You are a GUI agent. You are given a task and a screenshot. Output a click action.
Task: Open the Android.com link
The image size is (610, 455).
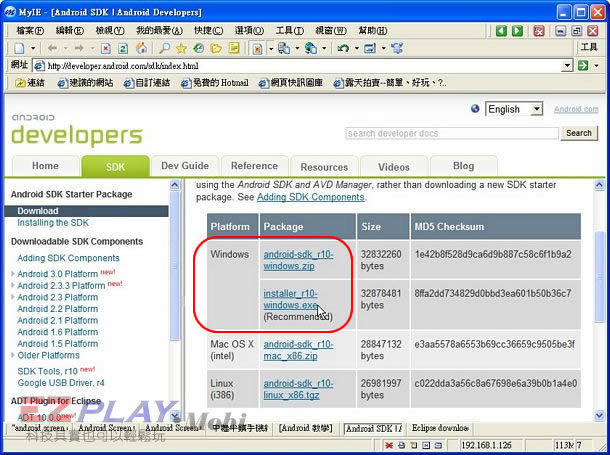(x=576, y=109)
